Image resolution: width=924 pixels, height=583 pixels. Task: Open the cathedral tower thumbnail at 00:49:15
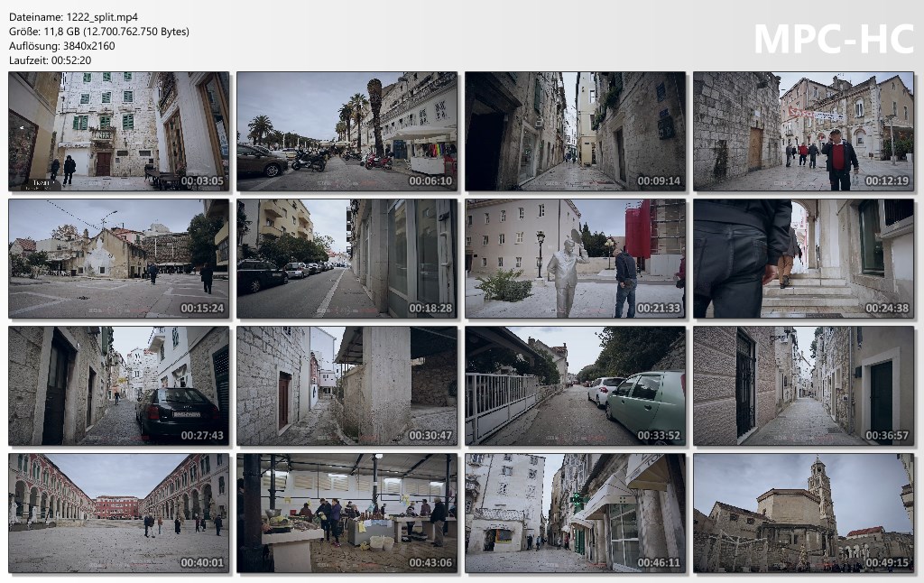(x=803, y=513)
